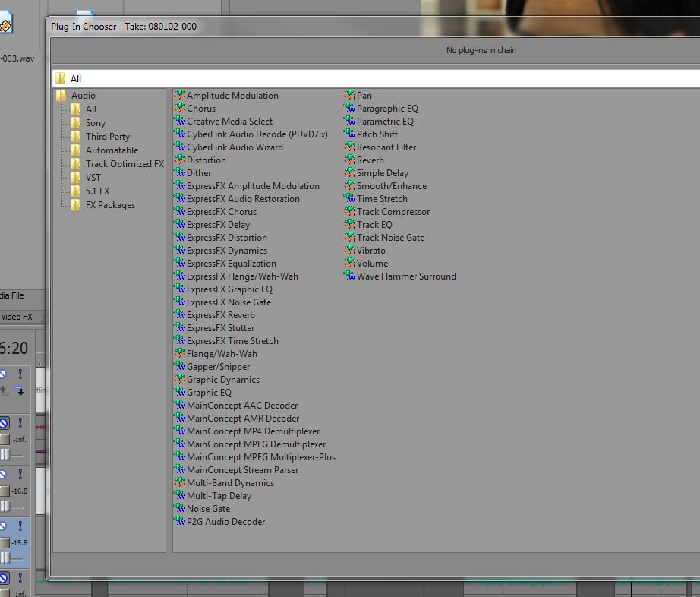
Task: Pick the Graphic EQ plug-in
Action: 209,393
